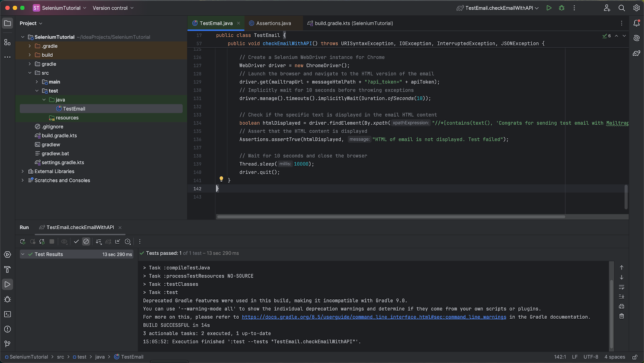This screenshot has width=644, height=363.
Task: Open the Git tool window in the left sidebar
Action: tap(7, 344)
